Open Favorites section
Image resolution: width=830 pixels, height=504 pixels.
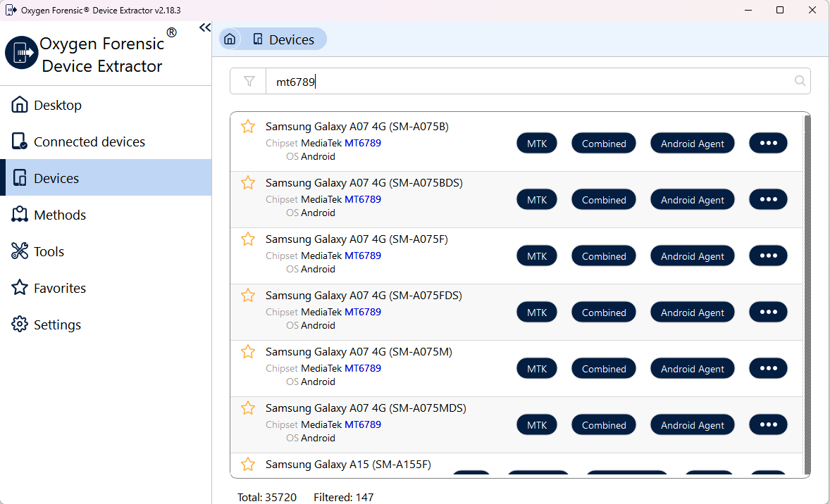[106, 288]
